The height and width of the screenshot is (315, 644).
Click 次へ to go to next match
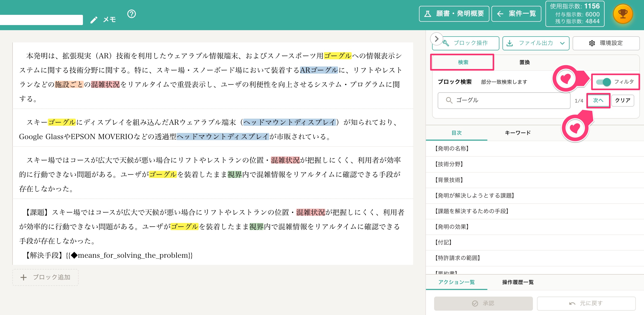[598, 100]
